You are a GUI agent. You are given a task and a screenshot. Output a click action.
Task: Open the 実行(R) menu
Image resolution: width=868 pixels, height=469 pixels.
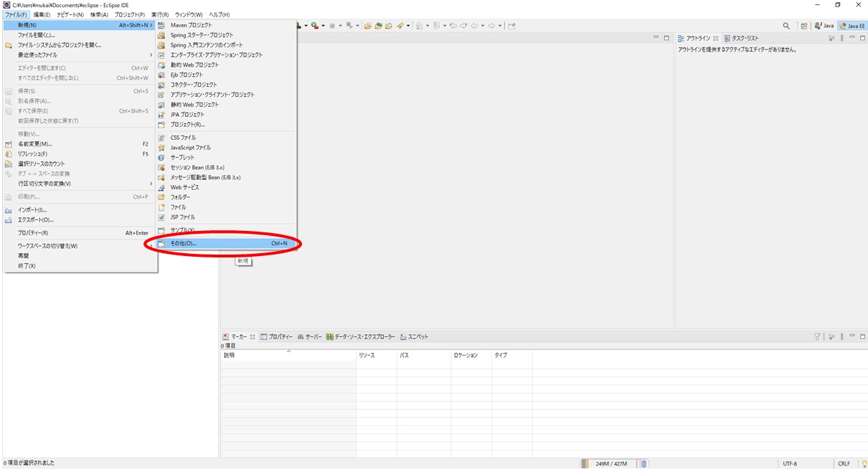pos(160,14)
